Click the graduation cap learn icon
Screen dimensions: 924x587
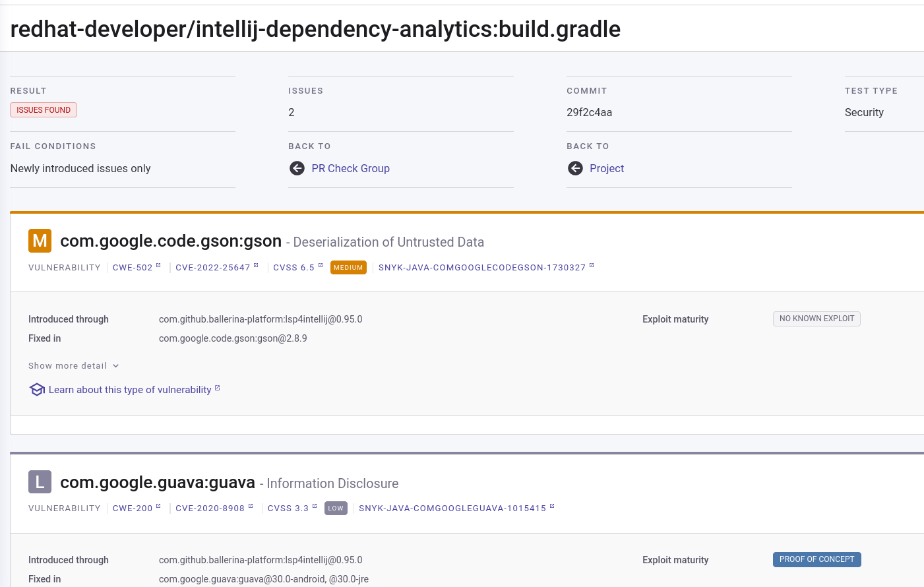pyautogui.click(x=37, y=390)
